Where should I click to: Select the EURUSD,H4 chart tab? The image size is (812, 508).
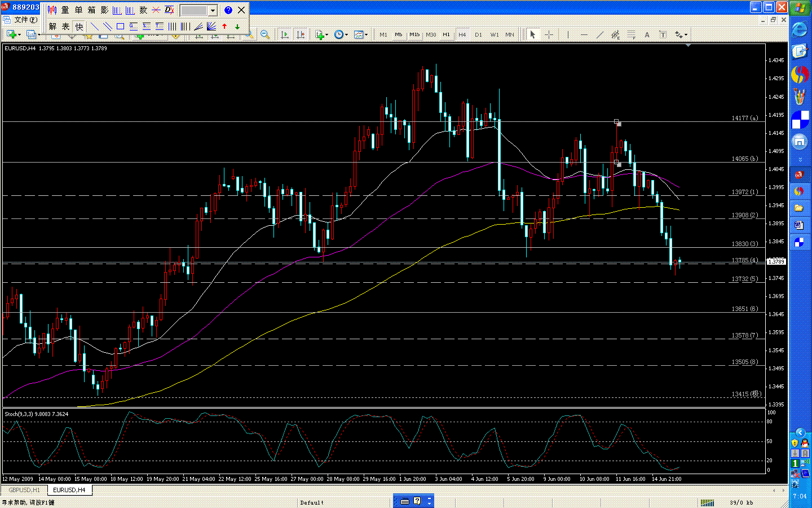[x=69, y=490]
